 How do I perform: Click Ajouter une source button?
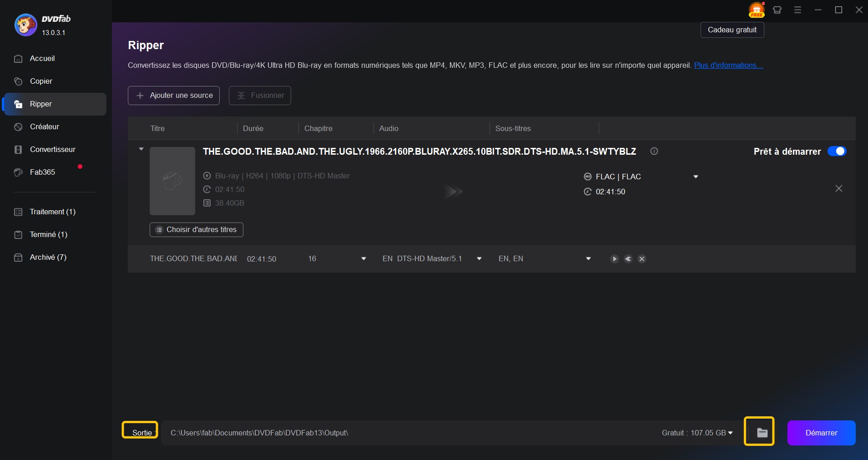tap(174, 96)
